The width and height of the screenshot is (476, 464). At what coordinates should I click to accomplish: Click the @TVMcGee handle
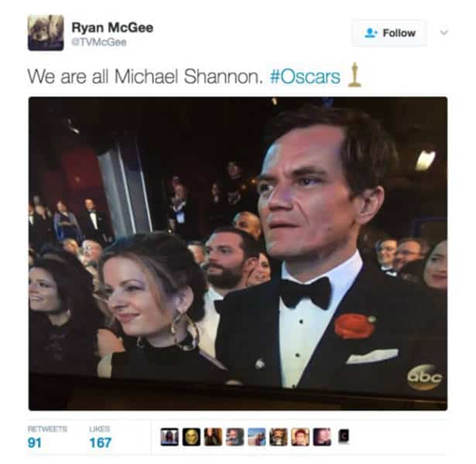99,42
